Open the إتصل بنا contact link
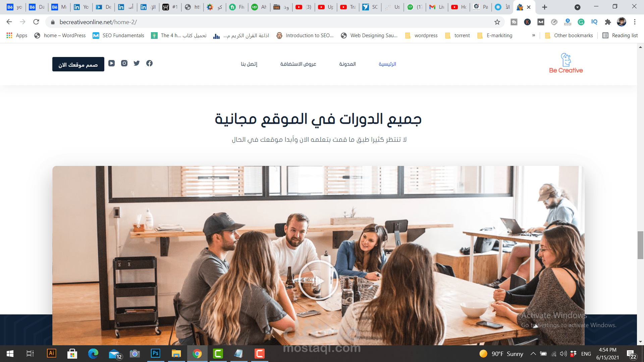 [249, 64]
